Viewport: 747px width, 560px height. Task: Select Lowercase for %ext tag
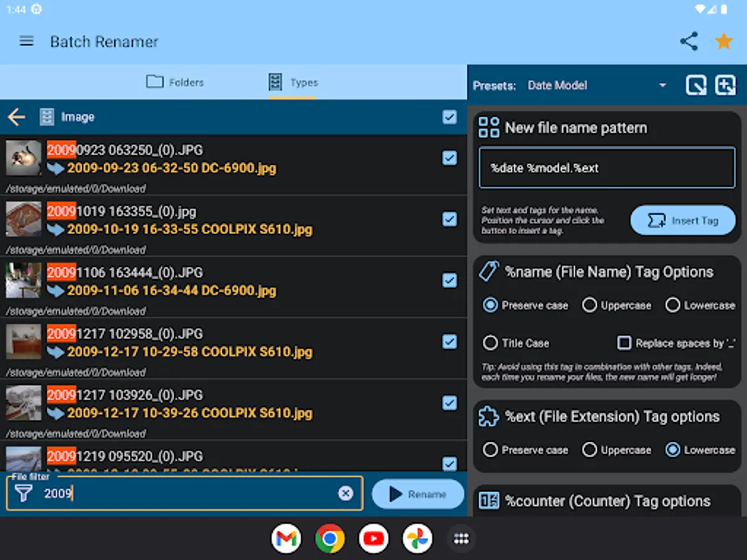tap(672, 450)
